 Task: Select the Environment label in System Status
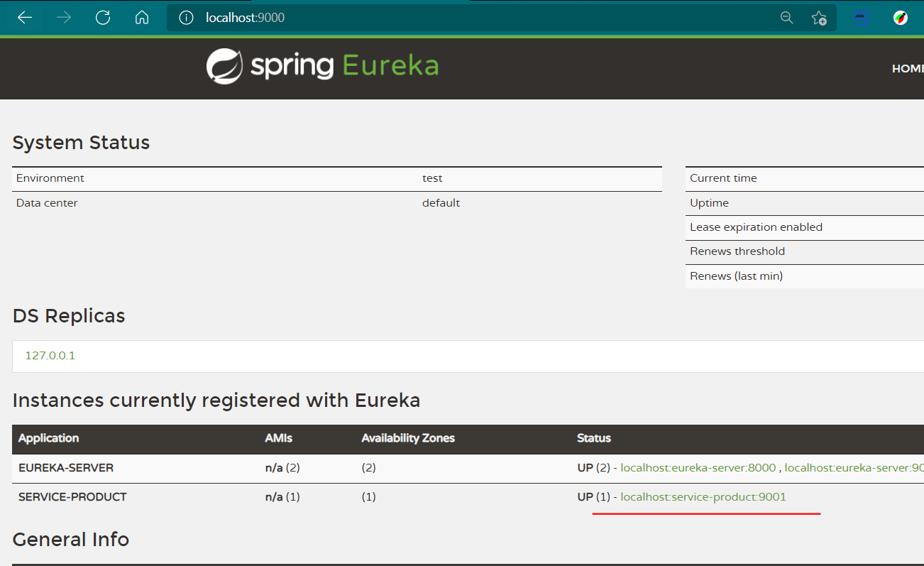click(50, 178)
